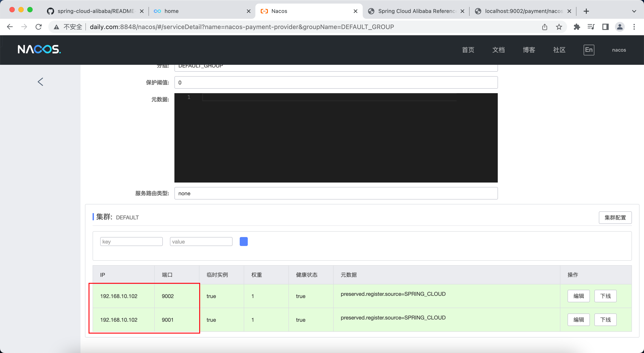Open the page share icon

pos(544,27)
